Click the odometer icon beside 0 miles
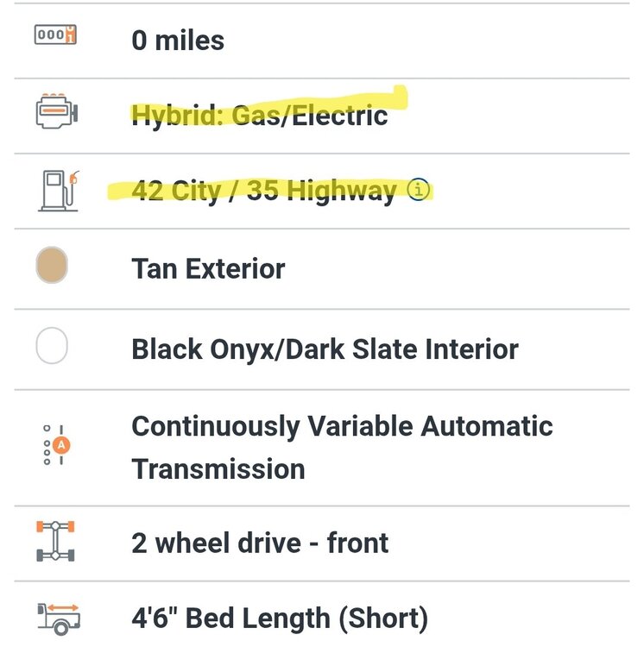The height and width of the screenshot is (647, 644). coord(55,36)
